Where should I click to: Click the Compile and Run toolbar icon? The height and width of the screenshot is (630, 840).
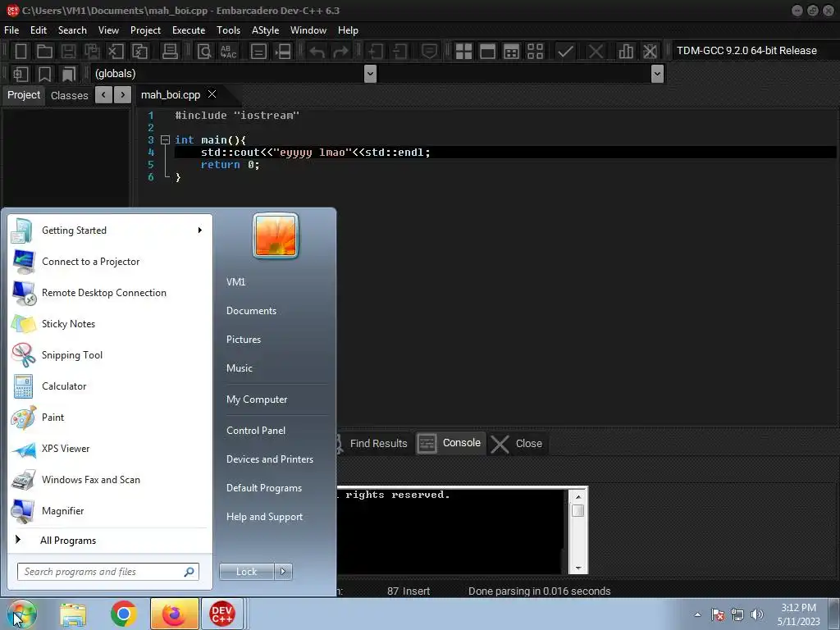[x=511, y=52]
